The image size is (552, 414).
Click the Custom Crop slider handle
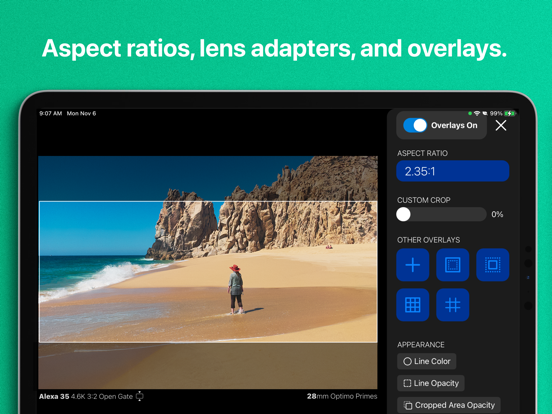click(x=403, y=214)
